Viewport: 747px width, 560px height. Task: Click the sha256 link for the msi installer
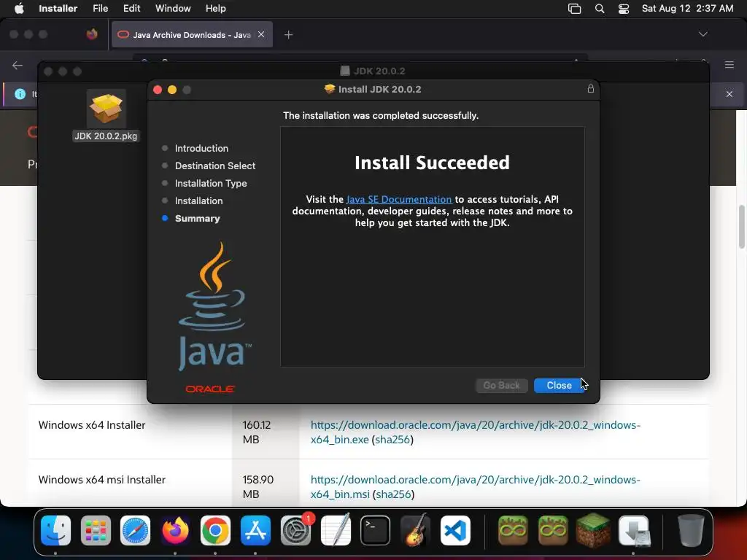click(393, 494)
